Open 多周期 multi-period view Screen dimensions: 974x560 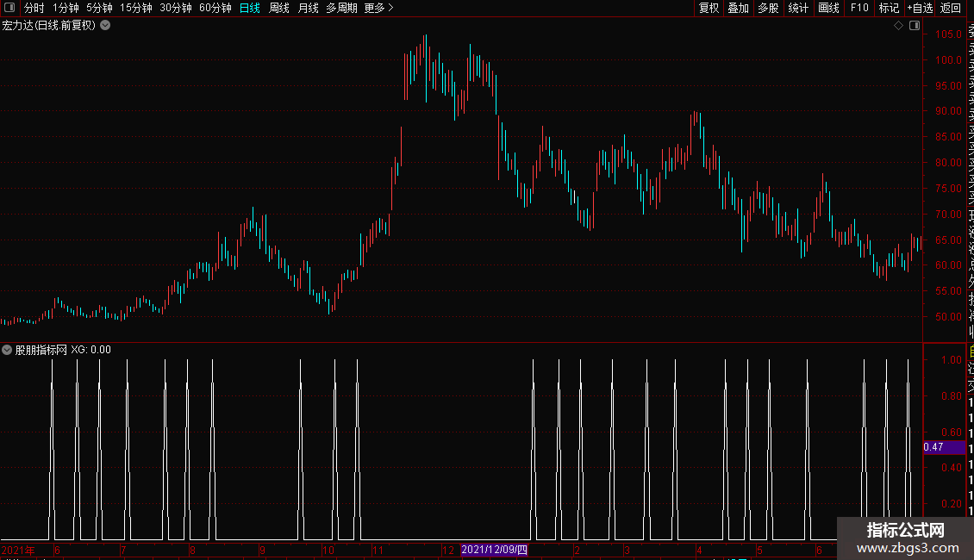(x=341, y=8)
